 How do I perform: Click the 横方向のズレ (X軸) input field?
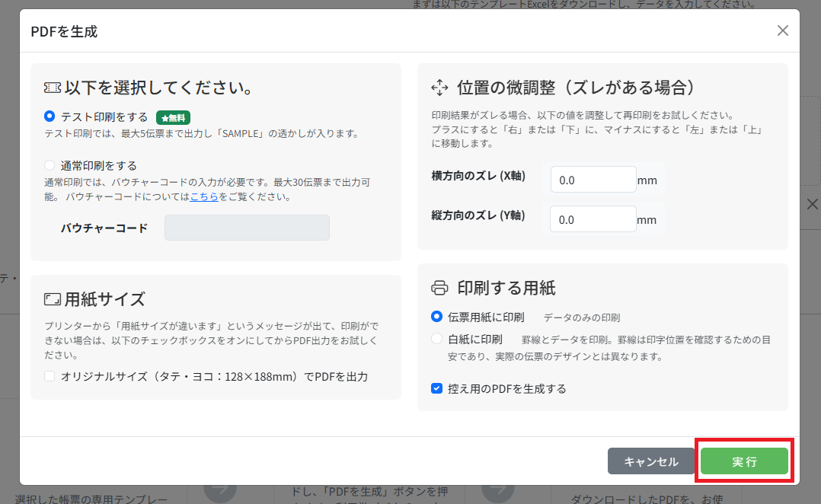click(593, 180)
